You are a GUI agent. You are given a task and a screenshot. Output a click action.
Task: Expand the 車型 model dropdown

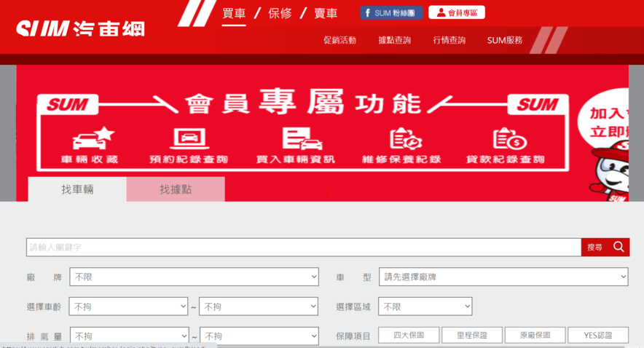[503, 277]
